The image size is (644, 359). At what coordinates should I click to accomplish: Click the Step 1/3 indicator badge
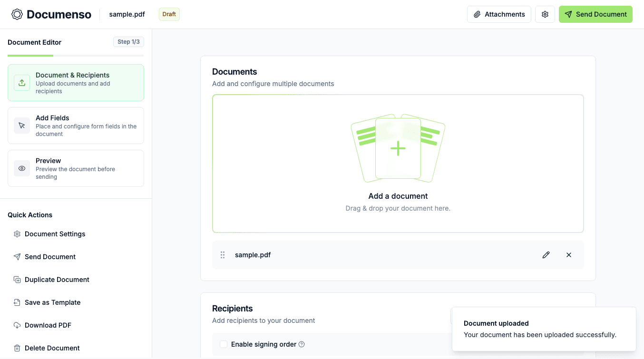(128, 42)
